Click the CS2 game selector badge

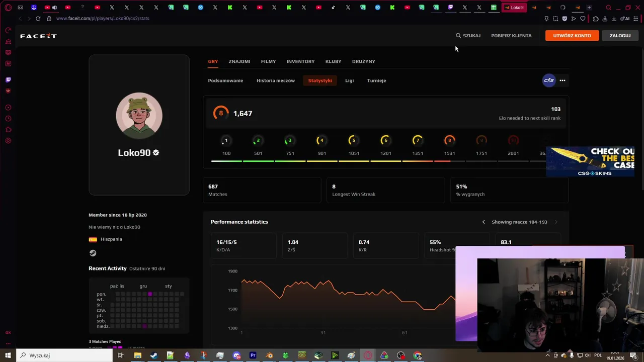(549, 80)
